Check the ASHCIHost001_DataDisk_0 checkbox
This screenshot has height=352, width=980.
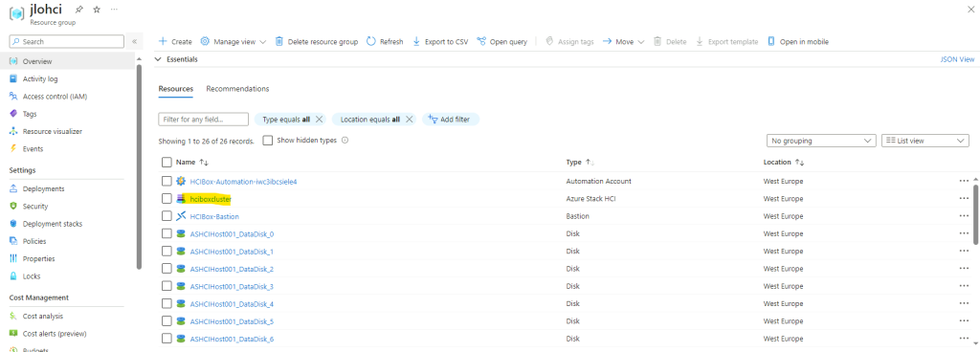point(167,233)
